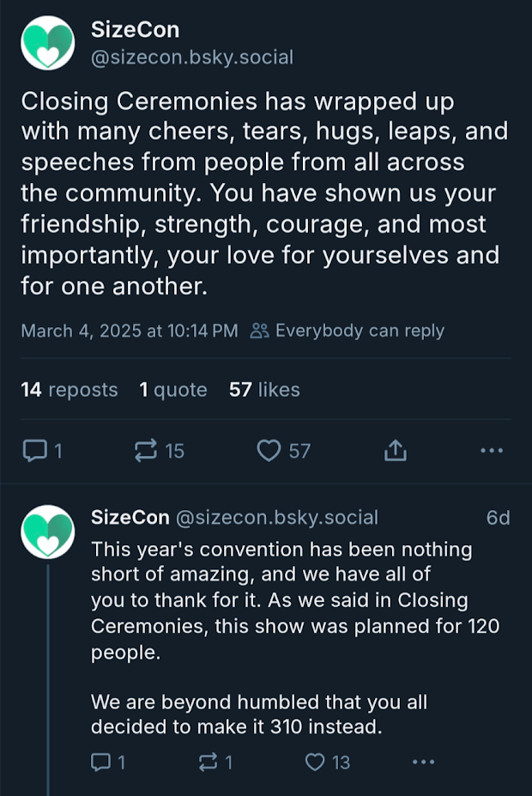Open SizeCon profile avatar on main post
This screenshot has width=532, height=796.
48,43
